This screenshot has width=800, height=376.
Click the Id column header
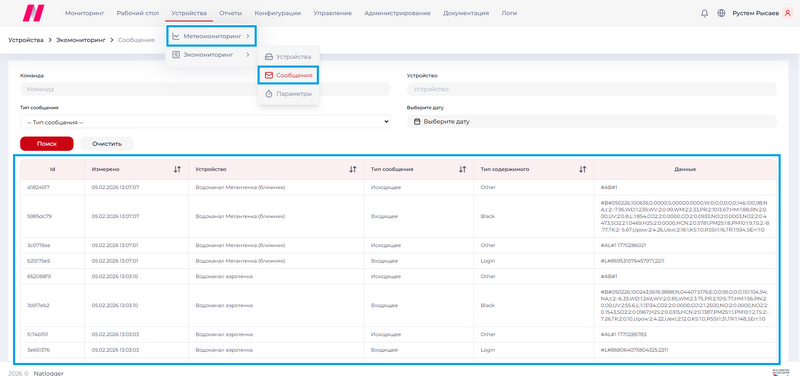tap(53, 169)
